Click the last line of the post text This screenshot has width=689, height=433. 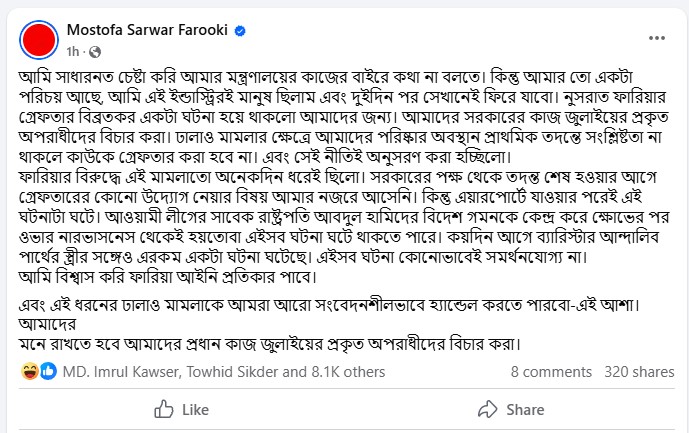269,344
